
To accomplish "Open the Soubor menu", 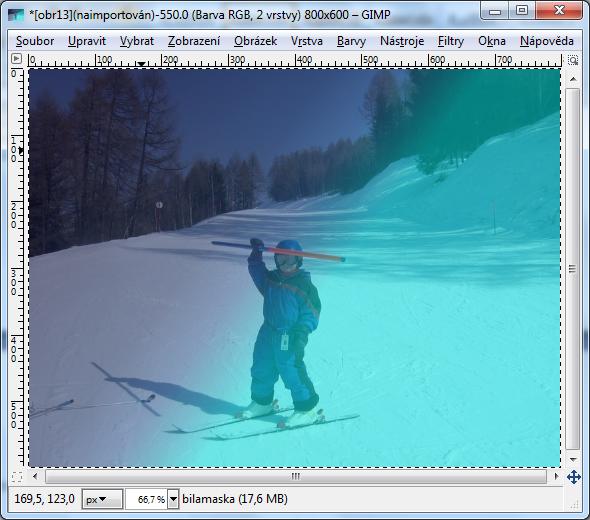I will (x=35, y=41).
